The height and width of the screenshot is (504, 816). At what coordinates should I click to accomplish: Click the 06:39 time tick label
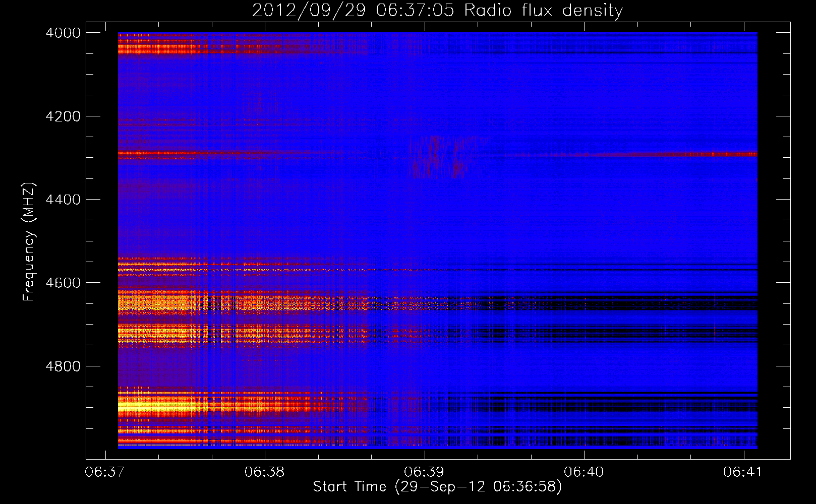[x=425, y=472]
